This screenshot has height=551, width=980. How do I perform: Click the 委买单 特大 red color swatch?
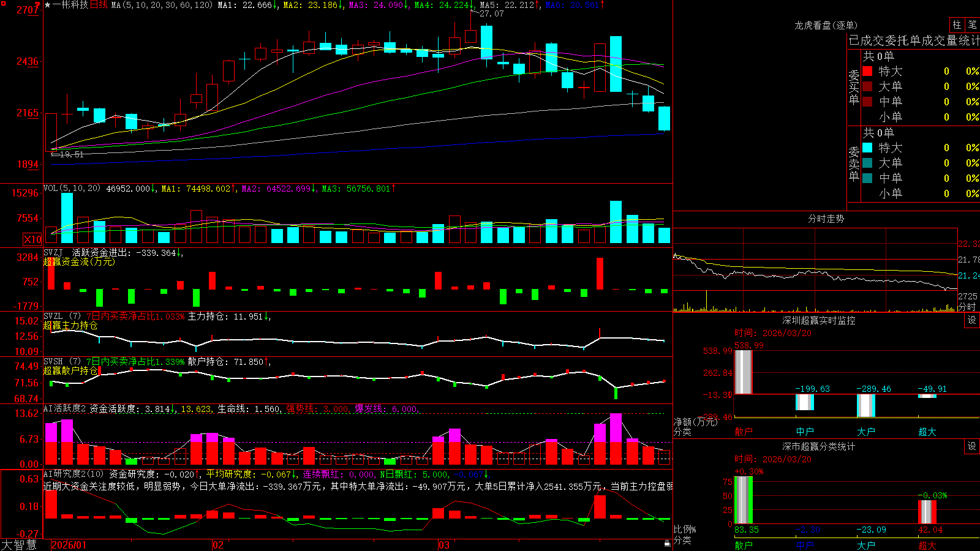867,71
